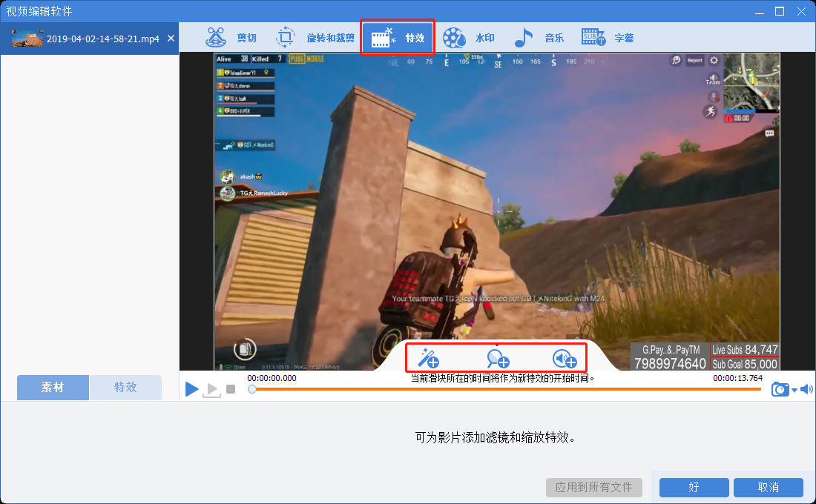The width and height of the screenshot is (816, 504).
Task: Click the rotate-crop icon
Action: click(285, 38)
